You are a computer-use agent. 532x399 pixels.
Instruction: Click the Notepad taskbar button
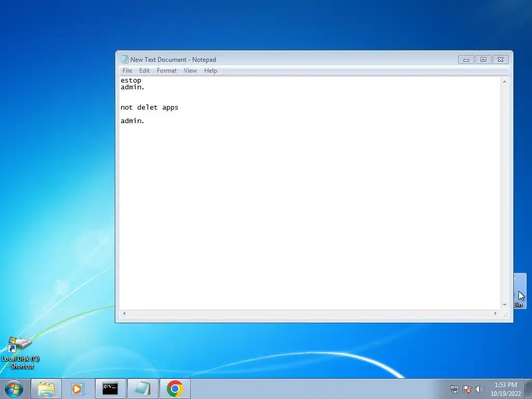[x=142, y=389]
